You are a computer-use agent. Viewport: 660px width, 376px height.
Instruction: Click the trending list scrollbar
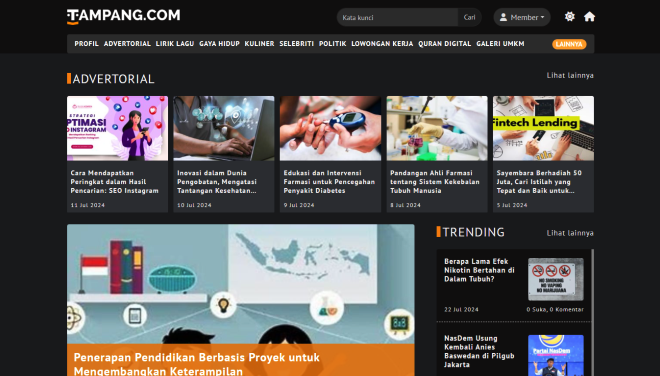point(593,312)
